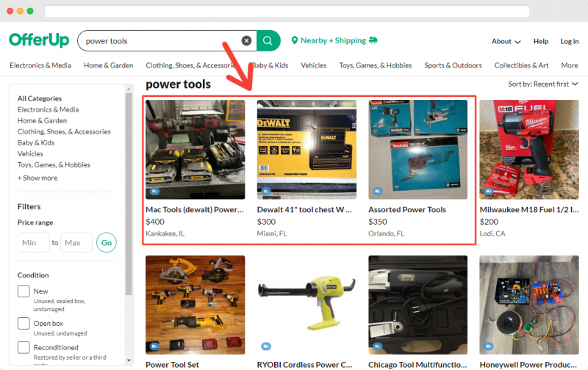This screenshot has width=588, height=370.
Task: Click the browser address bar
Action: (x=287, y=11)
